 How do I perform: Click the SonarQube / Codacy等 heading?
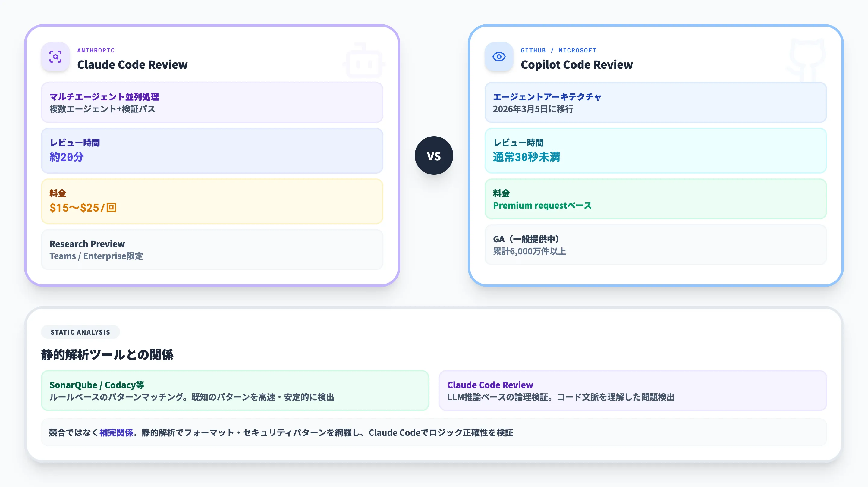[97, 385]
